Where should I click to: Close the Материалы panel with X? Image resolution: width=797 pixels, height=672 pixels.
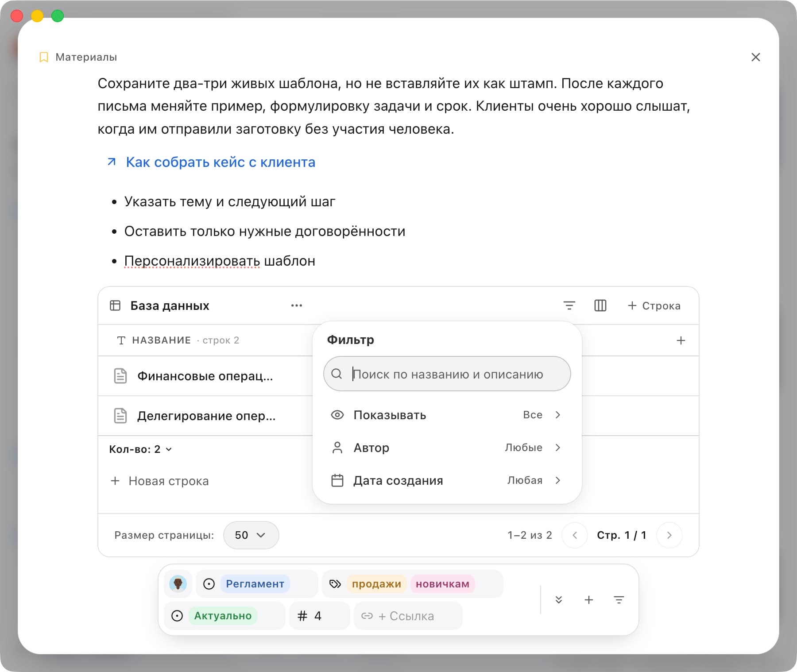point(755,57)
